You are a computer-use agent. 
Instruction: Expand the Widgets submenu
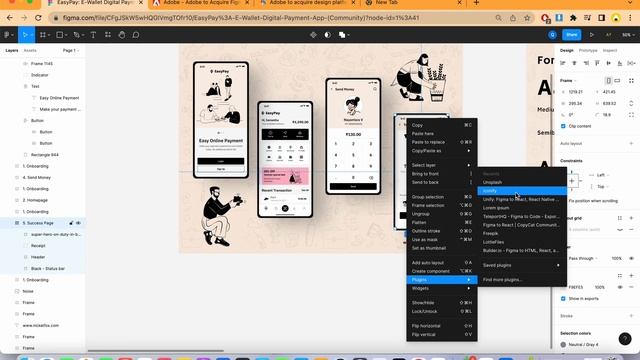tap(442, 288)
